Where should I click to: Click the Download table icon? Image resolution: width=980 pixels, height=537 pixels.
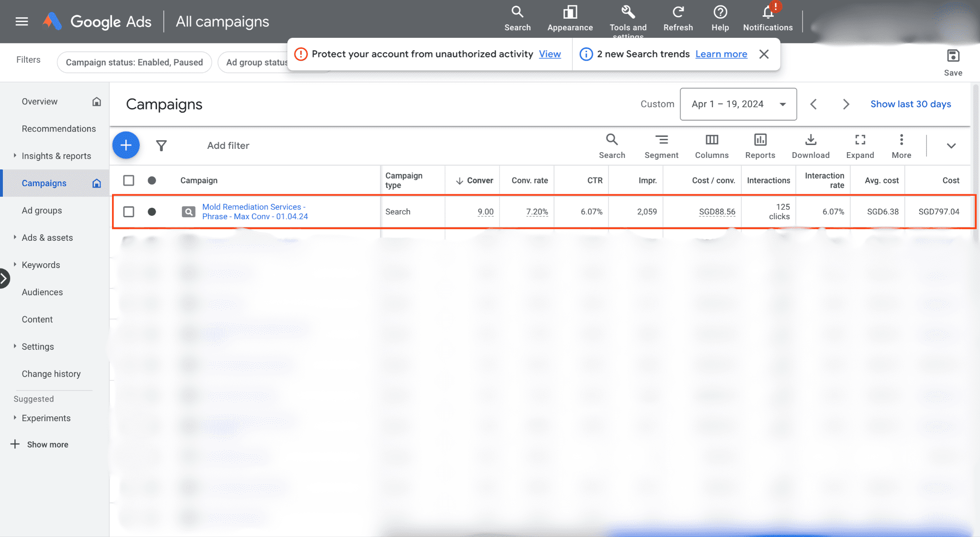[x=810, y=140]
